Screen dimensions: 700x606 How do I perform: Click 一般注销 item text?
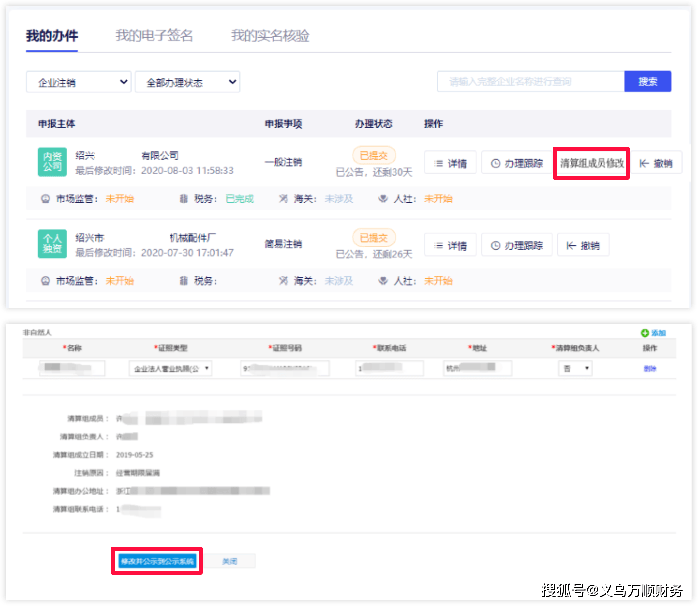coord(283,162)
